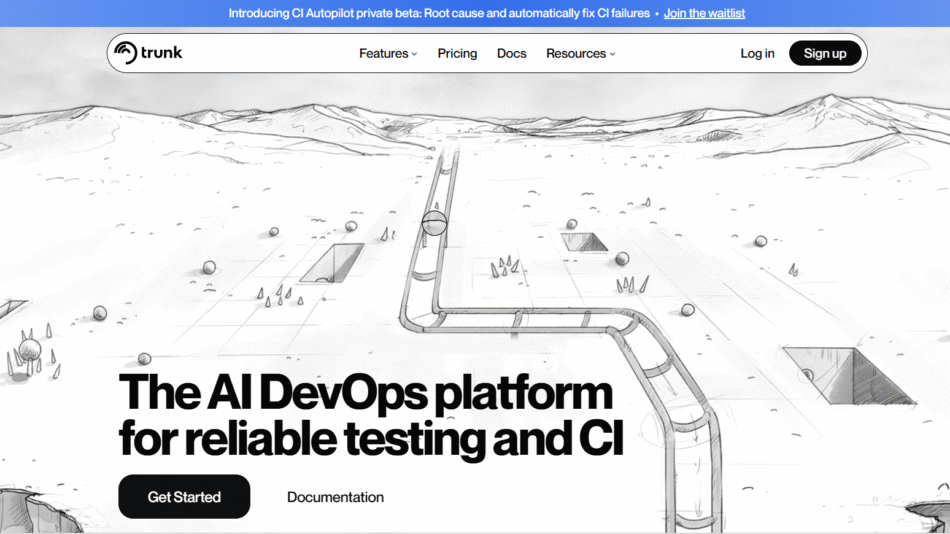
Task: Click the square pit left of the pipeline
Action: click(x=333, y=262)
